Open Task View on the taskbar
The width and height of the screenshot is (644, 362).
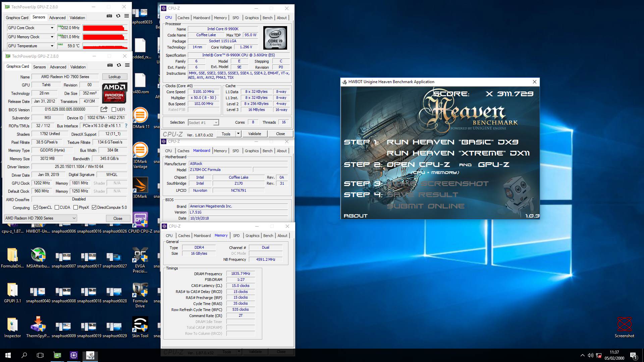click(x=40, y=355)
